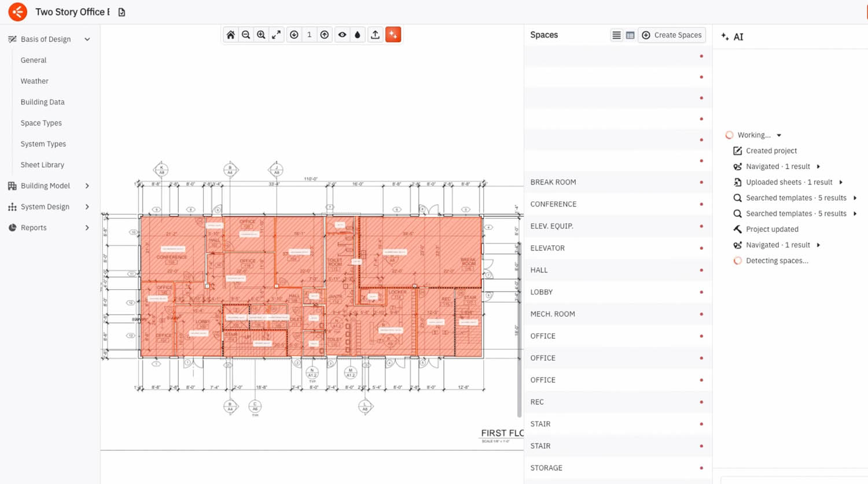Switch Spaces panel to list view
868x484 pixels.
pyautogui.click(x=616, y=35)
